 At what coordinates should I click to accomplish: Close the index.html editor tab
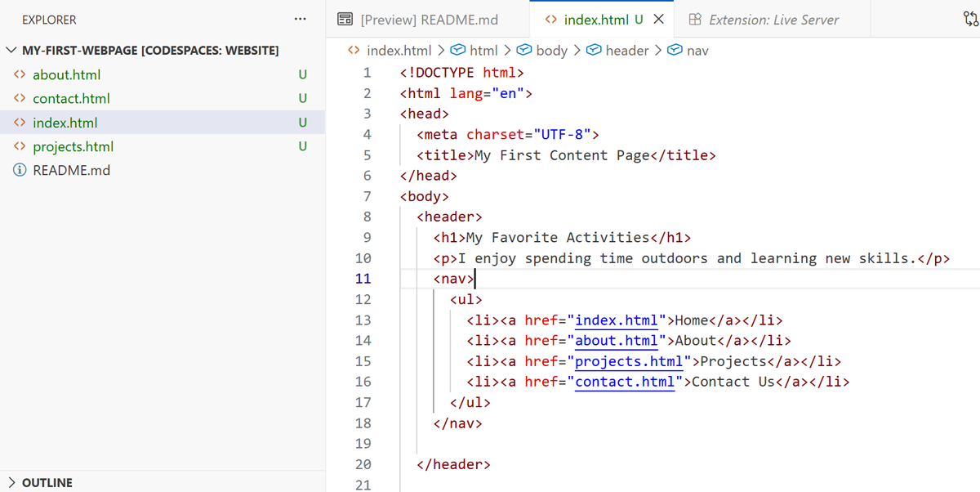pyautogui.click(x=659, y=19)
